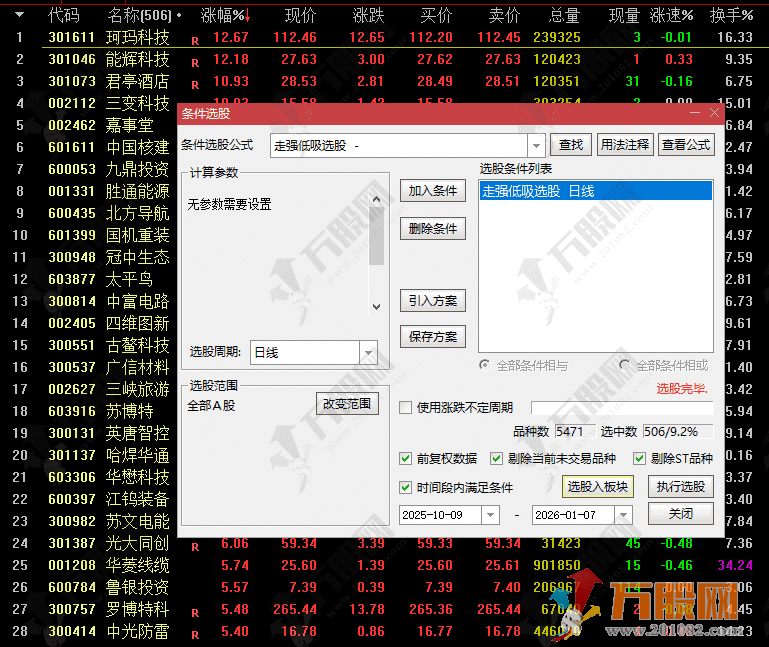Viewport: 769px width, 647px height.
Task: Click 珂玛科技 price 112.46
Action: [x=295, y=37]
